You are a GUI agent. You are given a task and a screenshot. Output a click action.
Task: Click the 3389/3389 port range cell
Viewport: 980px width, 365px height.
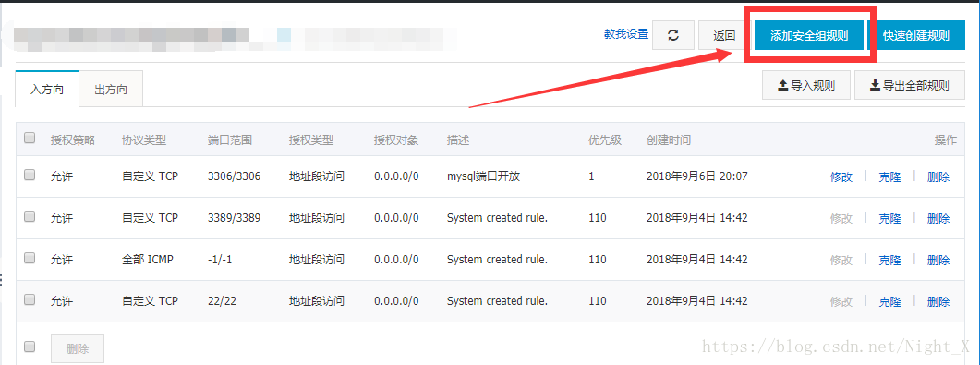coord(234,218)
